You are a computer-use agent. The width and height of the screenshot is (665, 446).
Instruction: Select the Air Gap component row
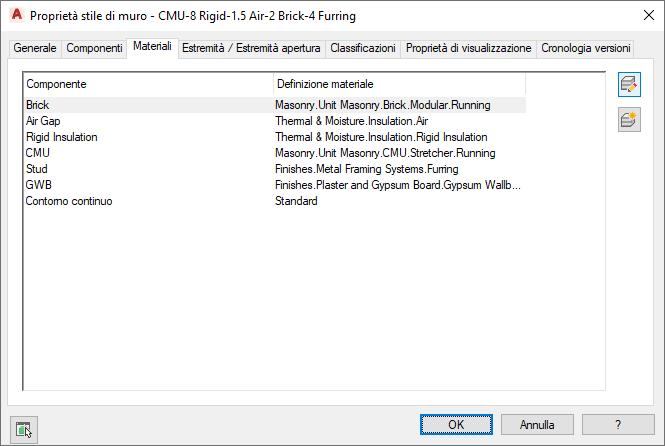[44, 121]
